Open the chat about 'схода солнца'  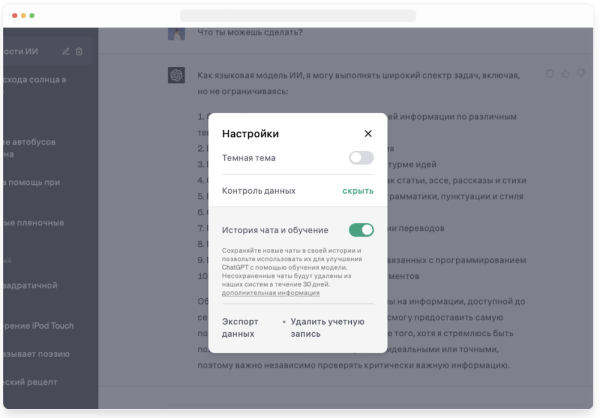(x=40, y=78)
